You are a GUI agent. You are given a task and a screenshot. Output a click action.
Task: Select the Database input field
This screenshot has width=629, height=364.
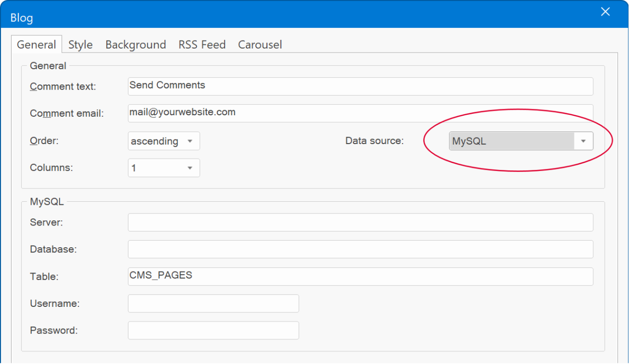click(360, 249)
